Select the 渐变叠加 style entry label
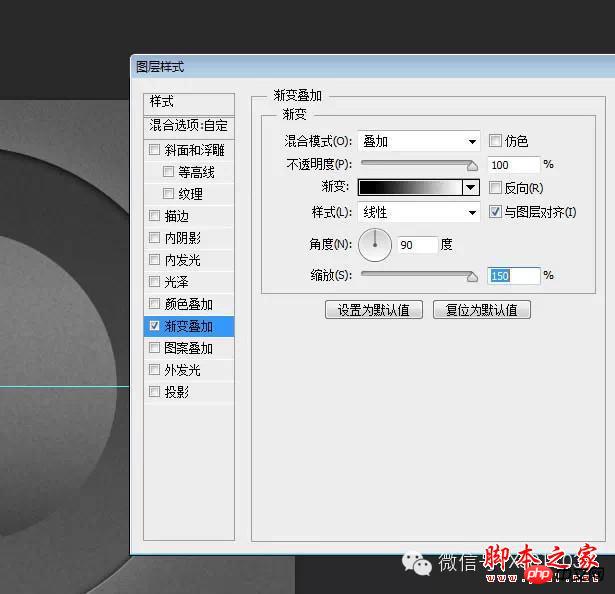This screenshot has width=615, height=594. [x=189, y=326]
